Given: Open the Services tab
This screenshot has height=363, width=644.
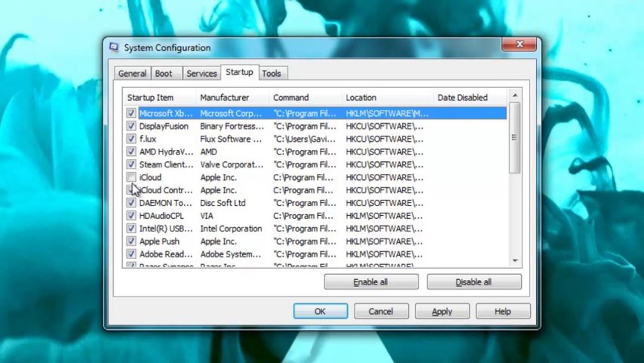Looking at the screenshot, I should 201,74.
